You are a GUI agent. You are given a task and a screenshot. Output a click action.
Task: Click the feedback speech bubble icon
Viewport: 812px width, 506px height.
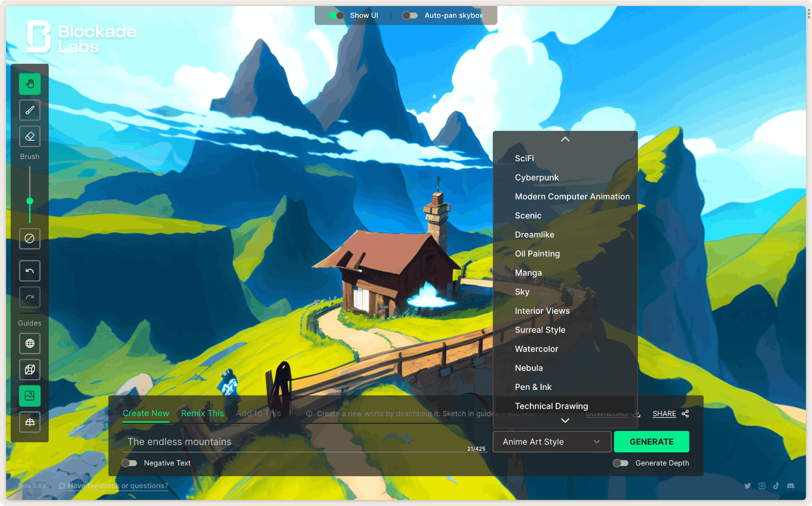pyautogui.click(x=62, y=486)
